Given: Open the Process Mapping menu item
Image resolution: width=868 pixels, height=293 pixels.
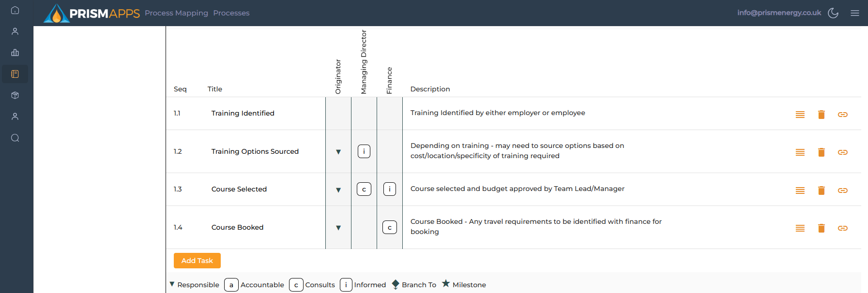Looking at the screenshot, I should coord(176,13).
